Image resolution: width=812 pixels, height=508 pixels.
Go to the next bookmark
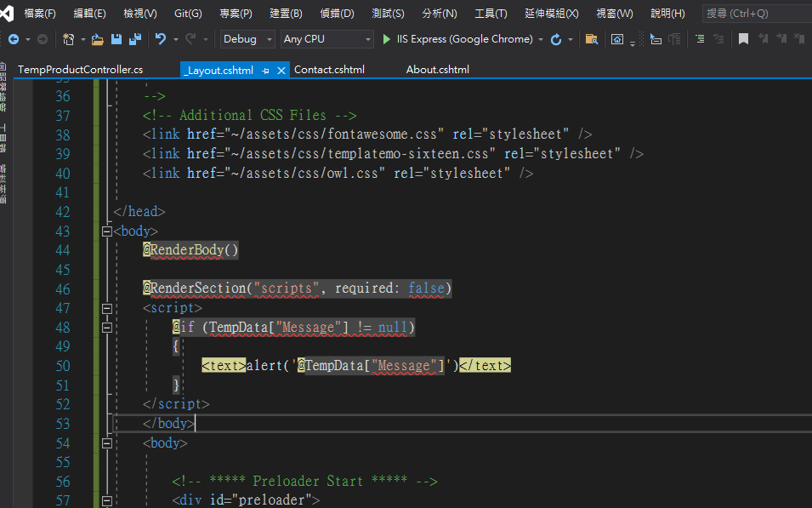781,39
